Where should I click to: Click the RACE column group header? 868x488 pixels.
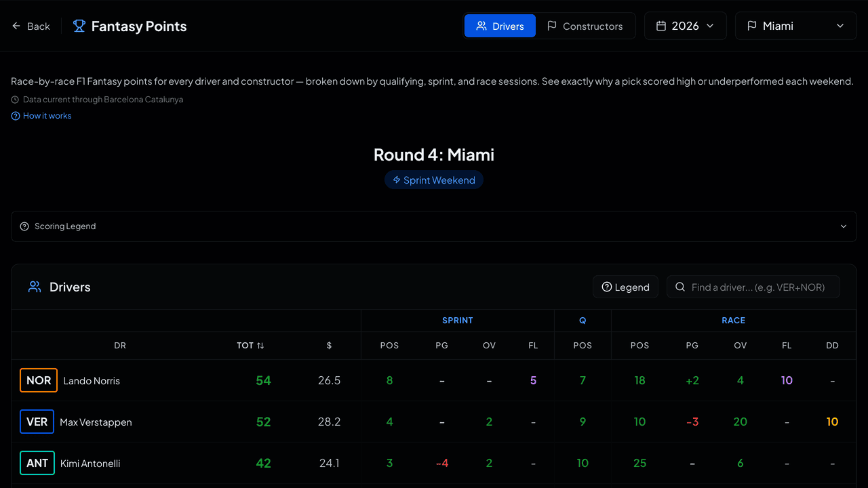(734, 321)
